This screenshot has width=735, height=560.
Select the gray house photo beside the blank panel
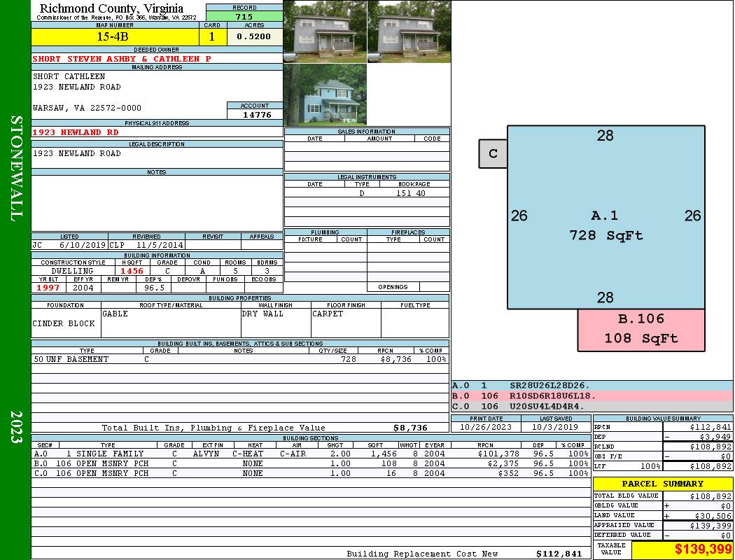(x=409, y=31)
